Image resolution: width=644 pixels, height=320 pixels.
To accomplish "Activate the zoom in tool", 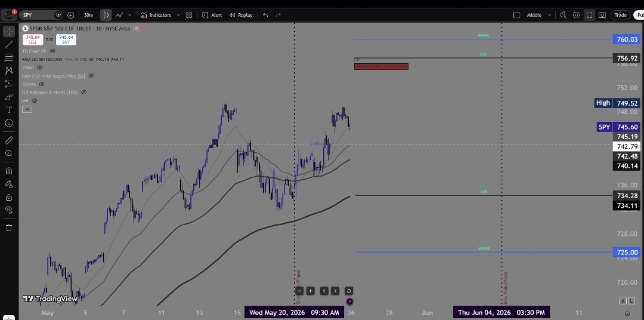I will pyautogui.click(x=8, y=153).
